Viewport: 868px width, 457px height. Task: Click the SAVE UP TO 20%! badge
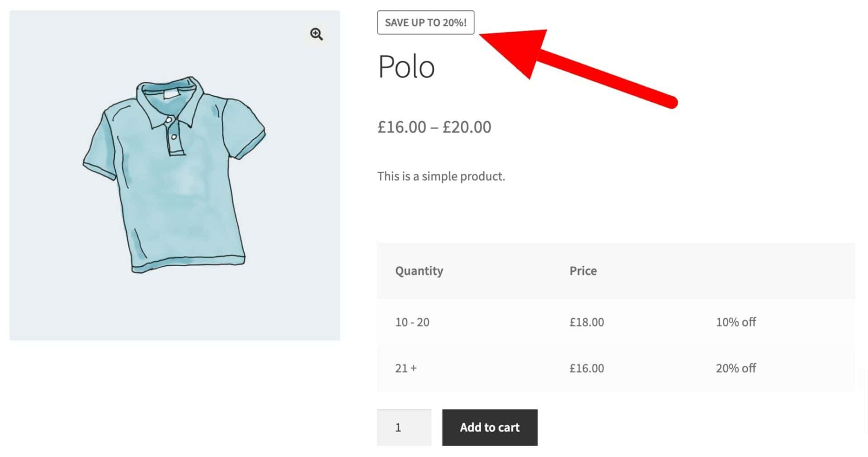[425, 23]
